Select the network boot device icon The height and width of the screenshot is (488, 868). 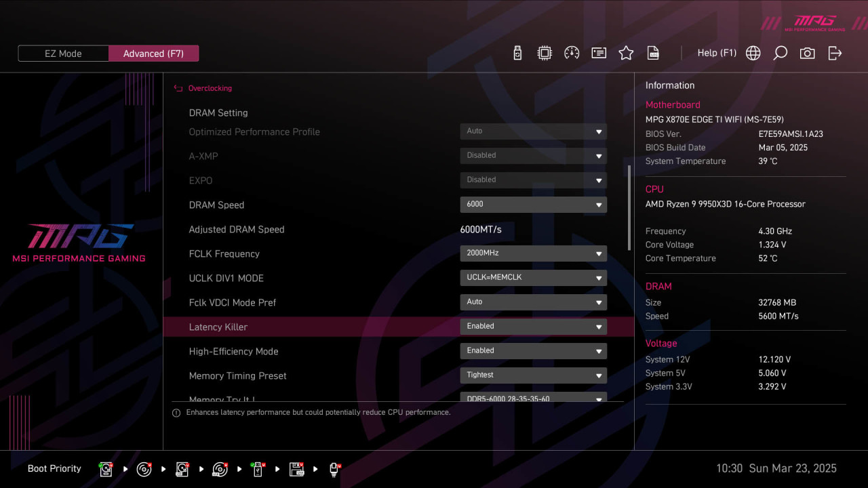pos(334,469)
